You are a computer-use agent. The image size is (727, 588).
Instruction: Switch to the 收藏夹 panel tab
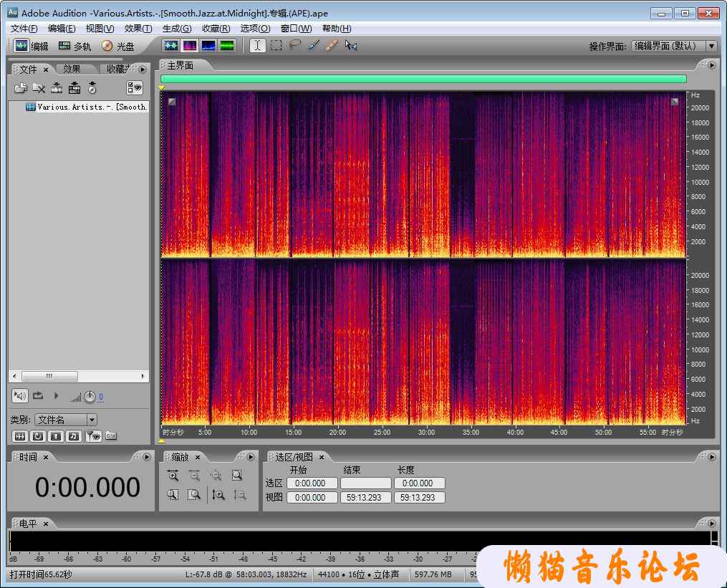tap(118, 69)
